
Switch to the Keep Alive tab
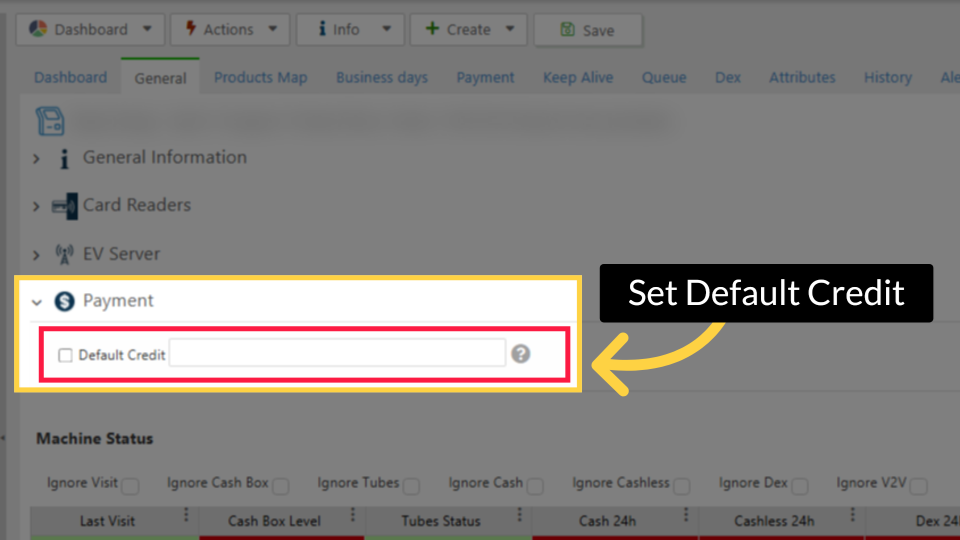tap(578, 78)
